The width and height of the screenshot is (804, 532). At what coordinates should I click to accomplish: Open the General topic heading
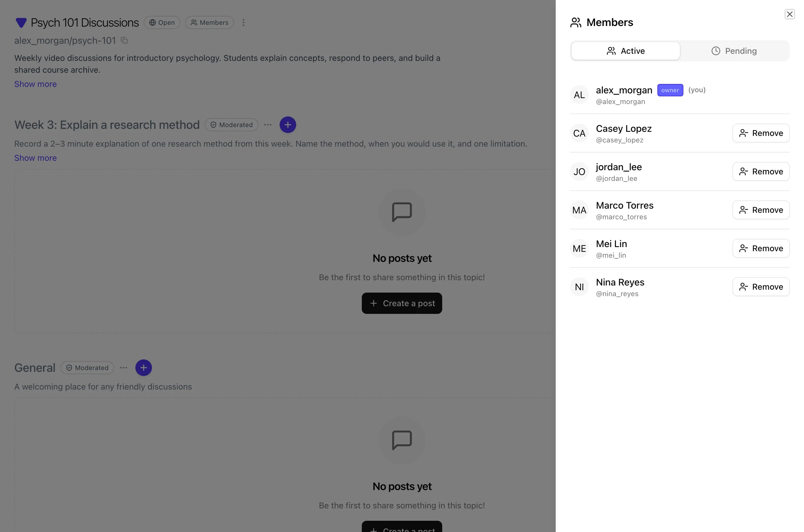click(x=35, y=367)
